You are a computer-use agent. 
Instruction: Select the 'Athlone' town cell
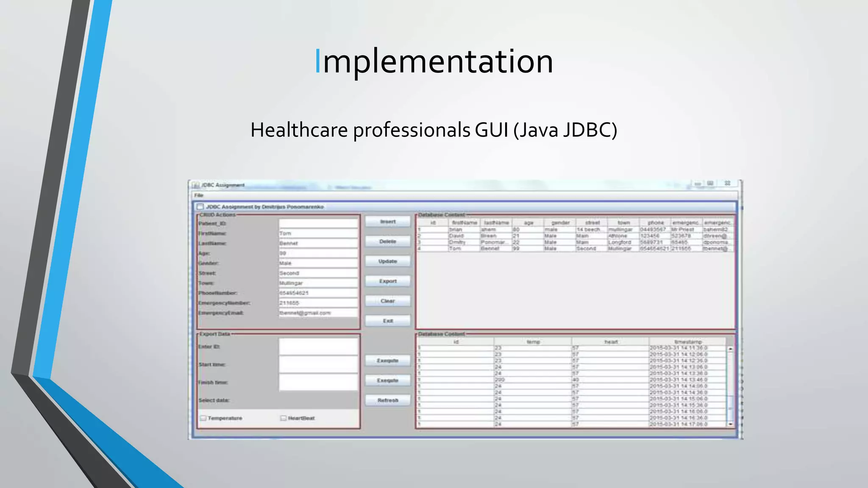623,236
